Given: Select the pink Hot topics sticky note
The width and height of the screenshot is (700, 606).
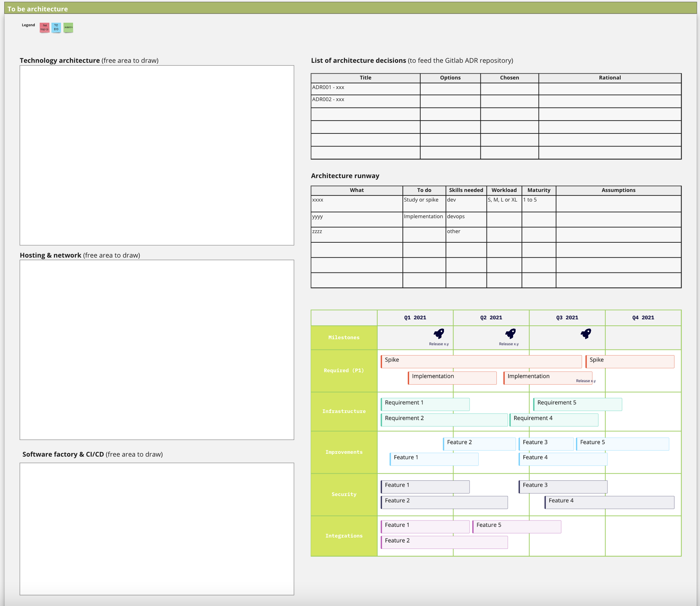Looking at the screenshot, I should pyautogui.click(x=44, y=27).
